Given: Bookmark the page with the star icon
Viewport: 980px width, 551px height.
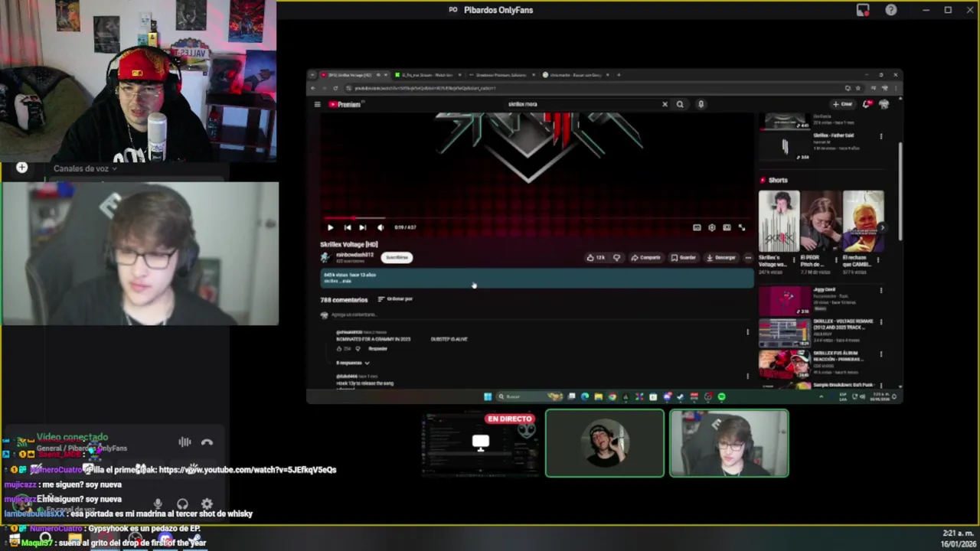Looking at the screenshot, I should 857,88.
